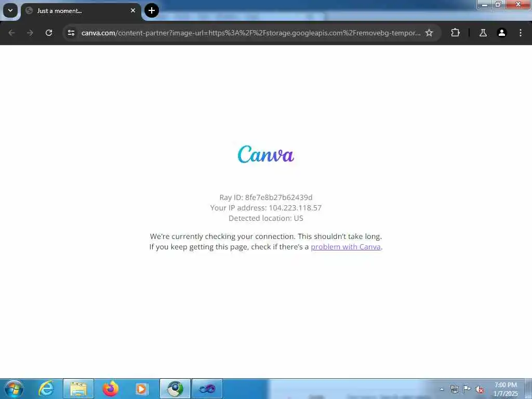Show hidden tray icons arrow
Screen dimensions: 532x399
[x=442, y=390]
